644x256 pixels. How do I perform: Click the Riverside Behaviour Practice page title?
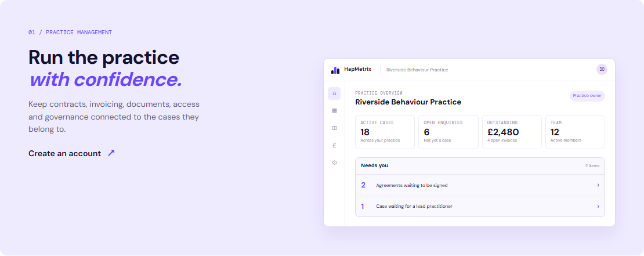[408, 102]
